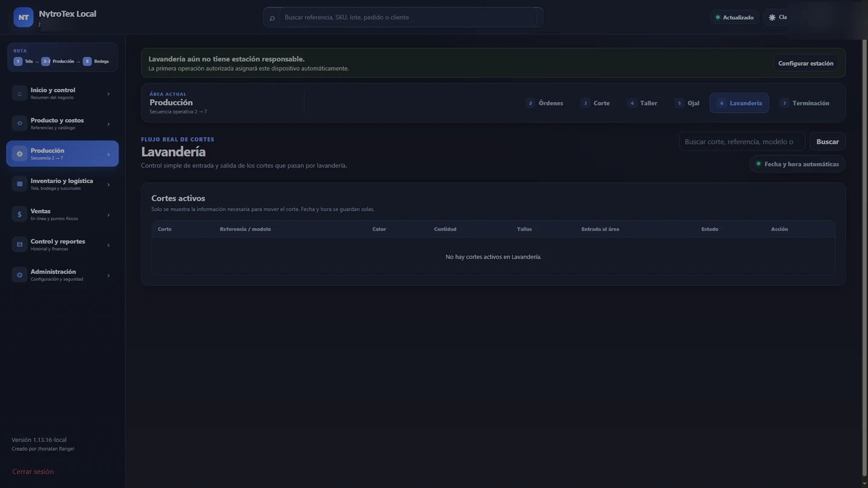Click the route step 2–7 Producción badge
Viewport: 868px width, 488px height.
[x=46, y=61]
